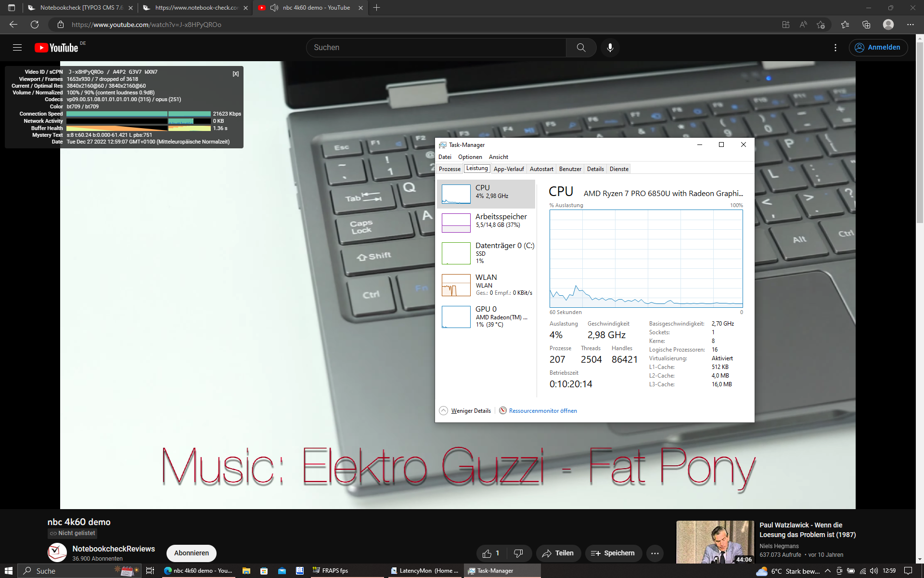The image size is (924, 578).
Task: Open YouTube settings three-dot menu
Action: [835, 48]
